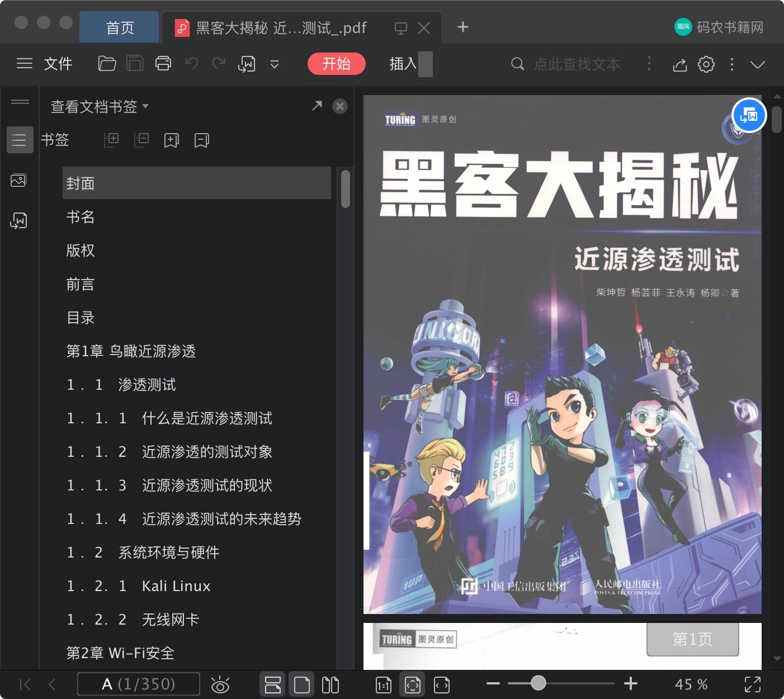The image size is (784, 699).
Task: Select the 封面 bookmark
Action: 197,183
